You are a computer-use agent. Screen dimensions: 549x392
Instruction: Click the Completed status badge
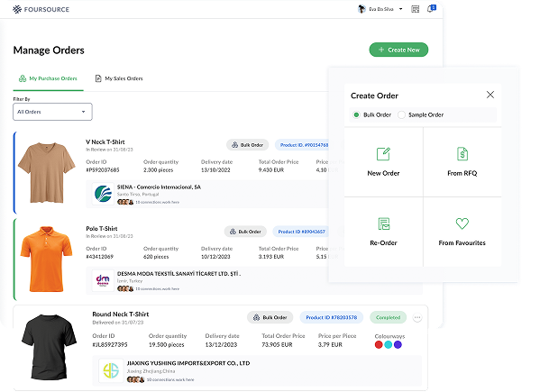click(388, 317)
